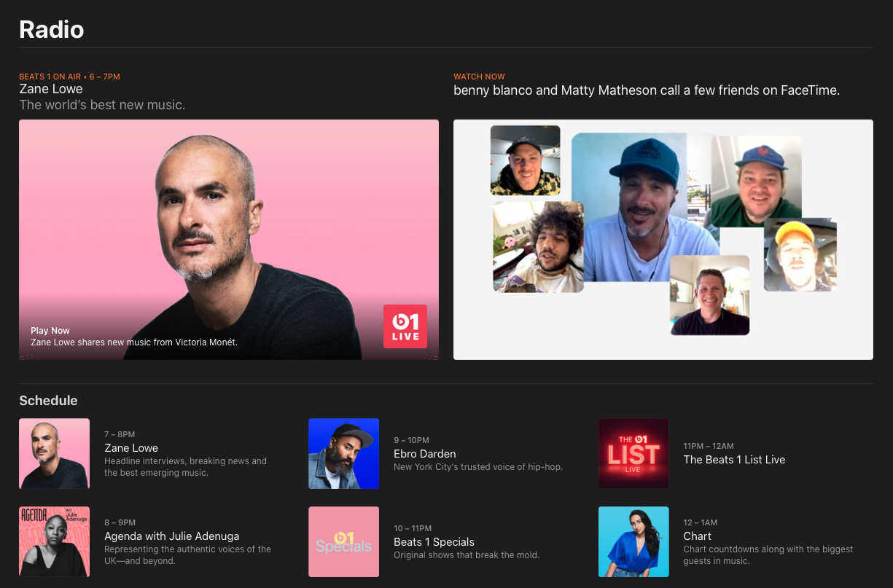Click the Schedule section header
Viewport: 893px width, 588px height.
pyautogui.click(x=48, y=401)
